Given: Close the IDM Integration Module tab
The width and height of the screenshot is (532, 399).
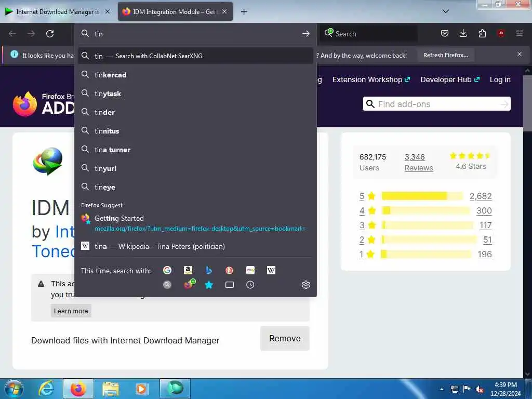Looking at the screenshot, I should click(224, 11).
